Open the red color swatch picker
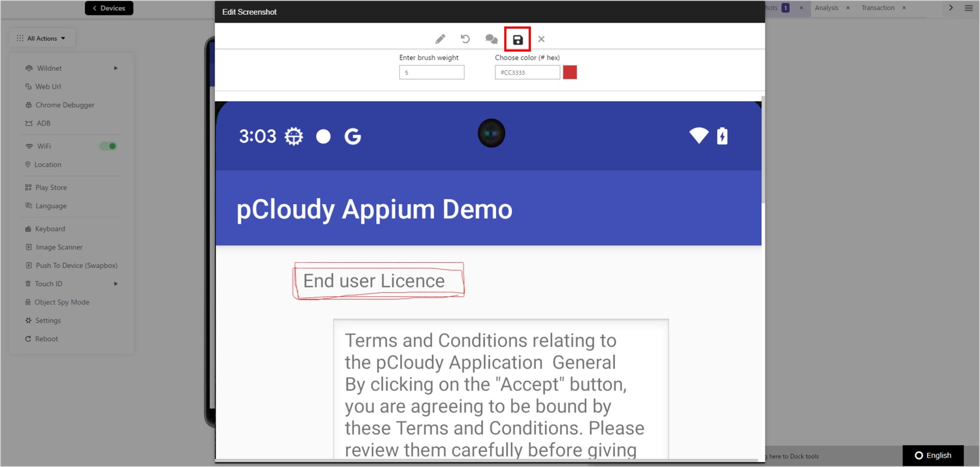The height and width of the screenshot is (467, 980). coord(570,72)
